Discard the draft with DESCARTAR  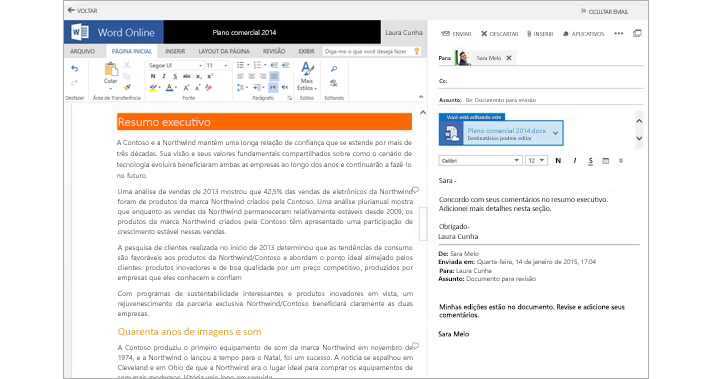coord(500,34)
